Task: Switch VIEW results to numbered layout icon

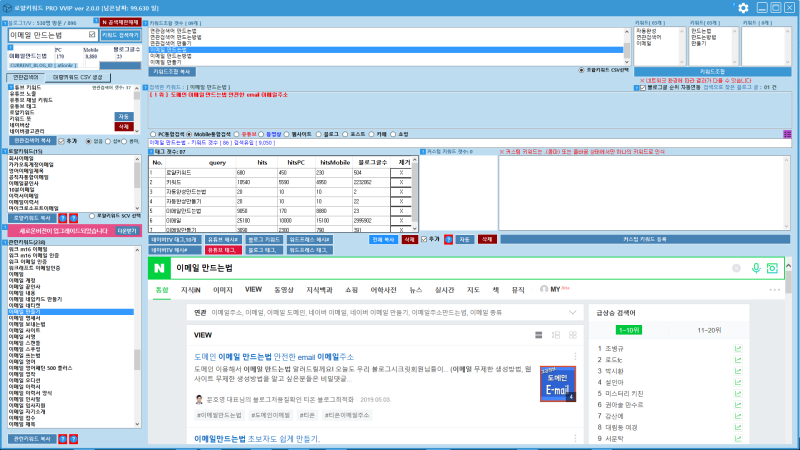Action: pos(556,335)
